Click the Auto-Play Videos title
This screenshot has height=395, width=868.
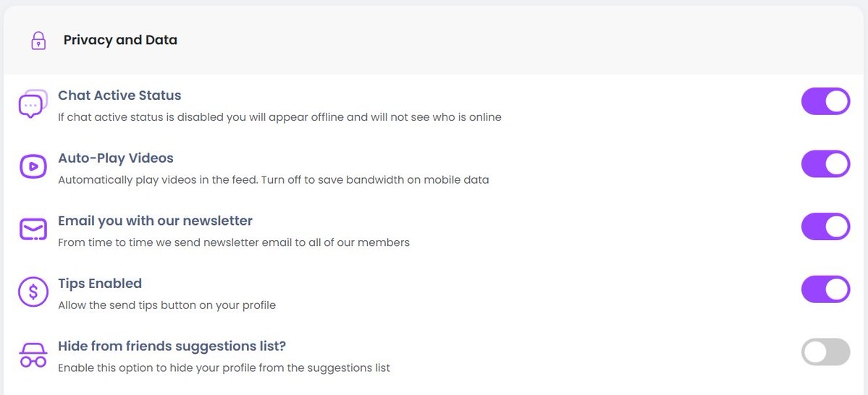click(x=116, y=158)
